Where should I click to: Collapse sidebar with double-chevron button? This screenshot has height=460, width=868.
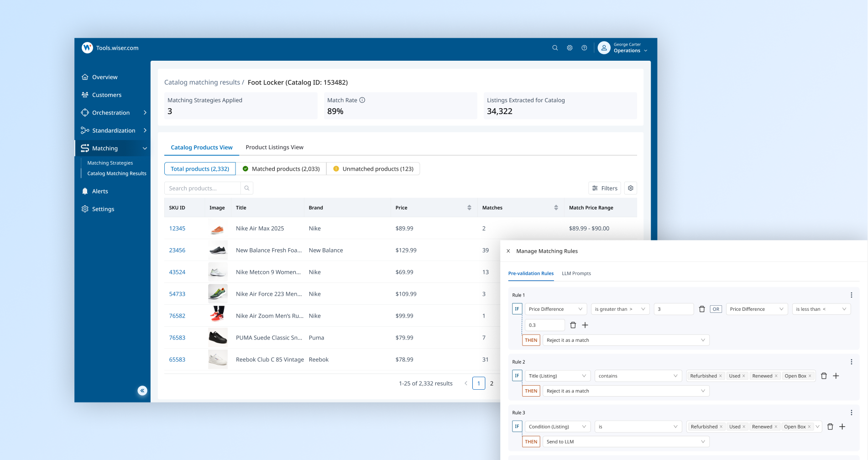pos(142,390)
